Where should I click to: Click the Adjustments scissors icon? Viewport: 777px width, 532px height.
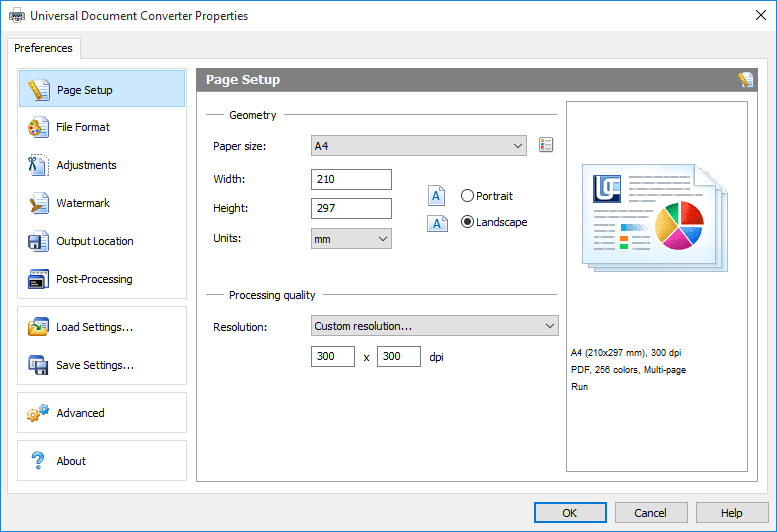[39, 166]
